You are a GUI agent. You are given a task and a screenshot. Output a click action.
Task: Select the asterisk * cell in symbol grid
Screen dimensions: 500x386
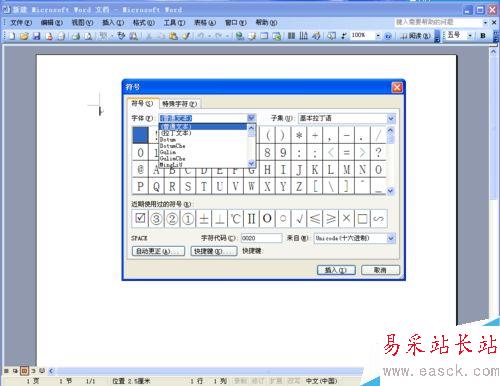pyautogui.click(x=299, y=135)
